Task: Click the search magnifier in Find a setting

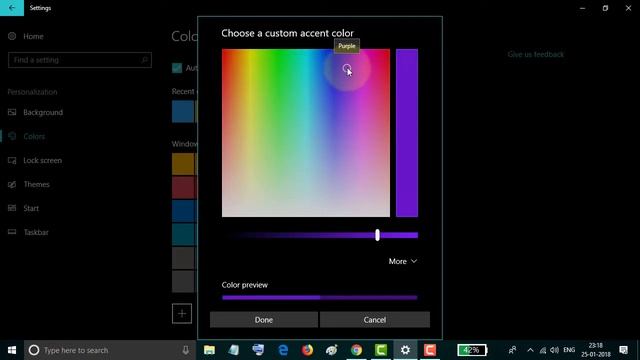Action: [x=144, y=60]
